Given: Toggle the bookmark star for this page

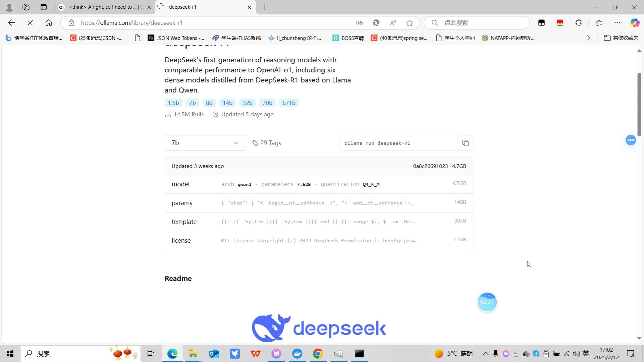Looking at the screenshot, I should tap(409, 22).
